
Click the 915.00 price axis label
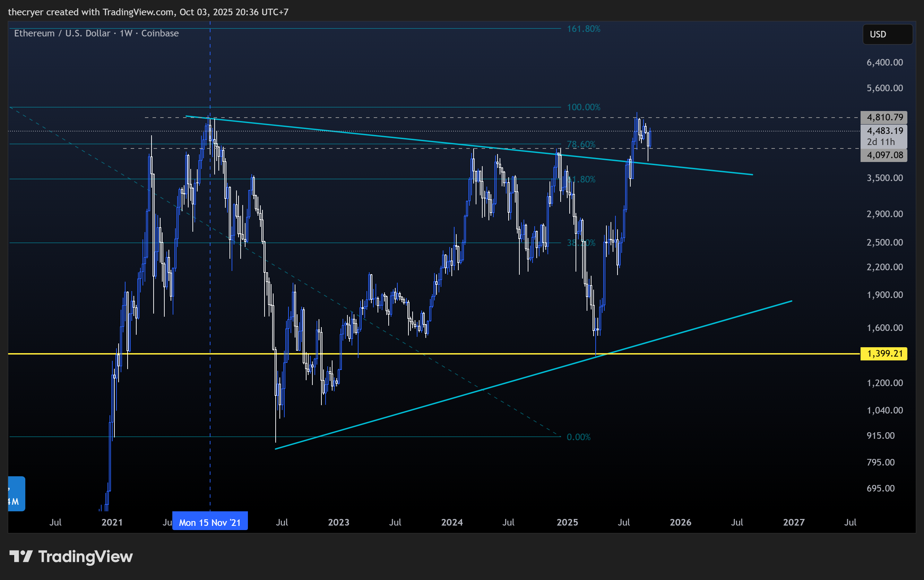(881, 435)
